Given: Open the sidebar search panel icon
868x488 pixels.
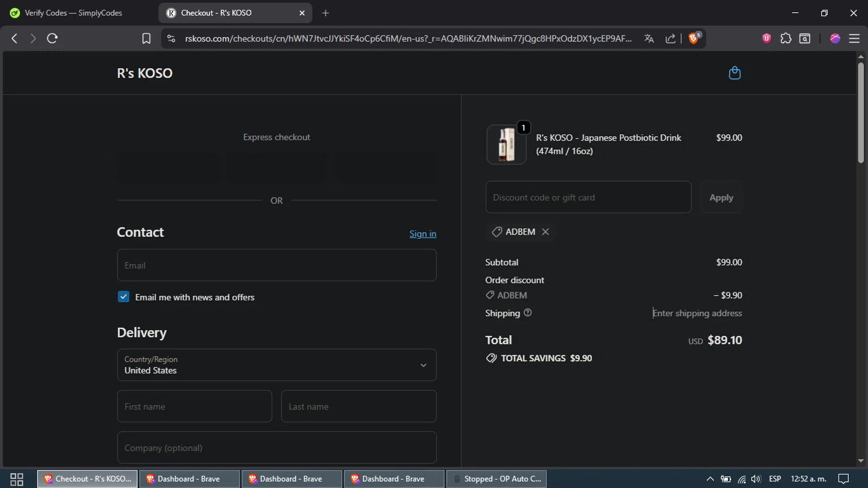Looking at the screenshot, I should coord(805,38).
